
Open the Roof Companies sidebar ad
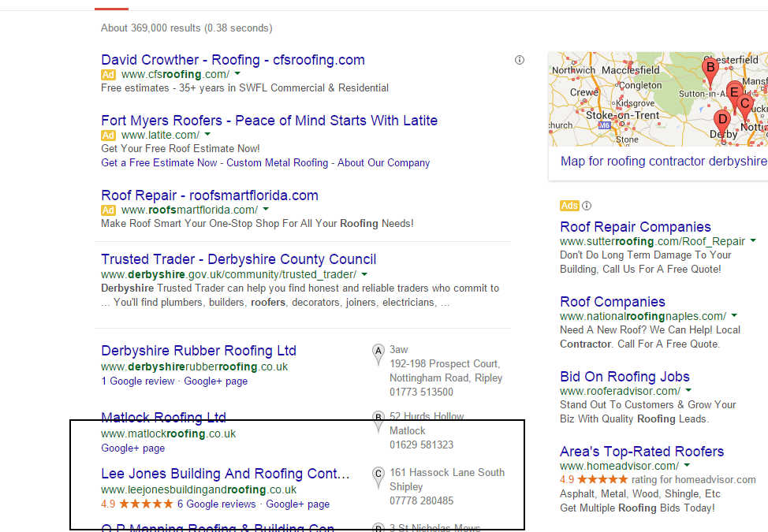(x=613, y=302)
